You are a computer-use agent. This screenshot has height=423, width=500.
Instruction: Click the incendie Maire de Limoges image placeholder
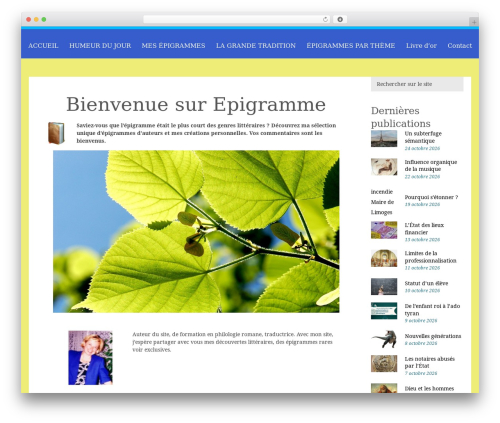coord(382,202)
